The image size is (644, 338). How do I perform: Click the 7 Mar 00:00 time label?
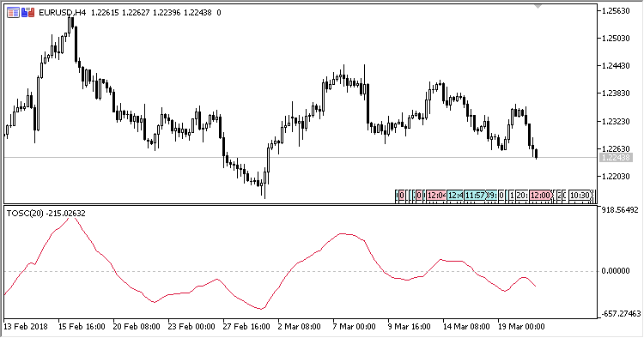click(x=355, y=327)
